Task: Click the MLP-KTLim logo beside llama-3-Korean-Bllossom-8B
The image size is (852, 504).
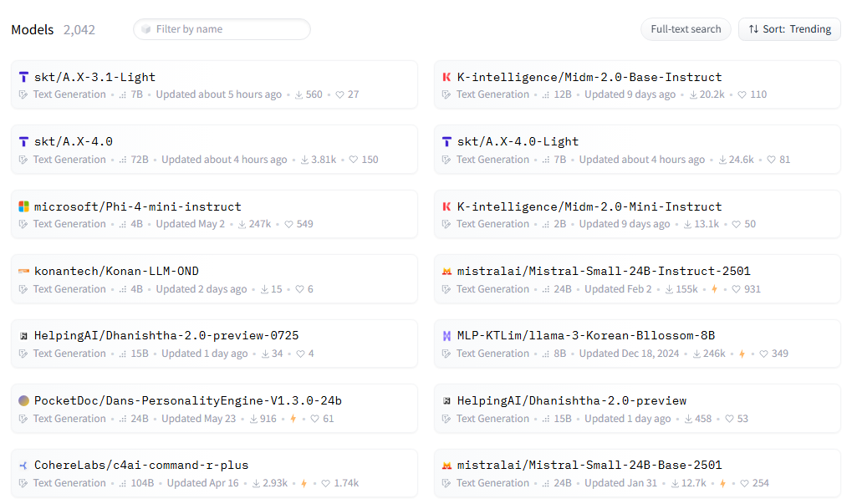Action: (446, 336)
